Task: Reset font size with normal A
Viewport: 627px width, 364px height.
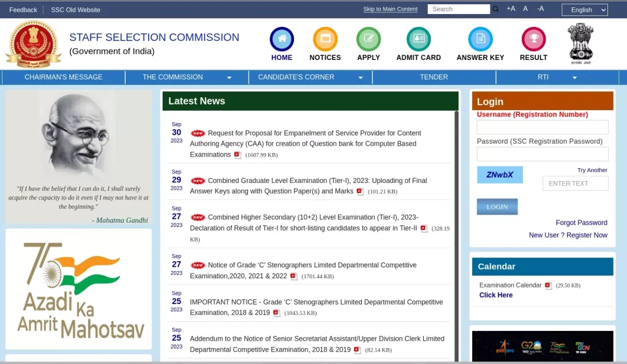Action: [525, 9]
